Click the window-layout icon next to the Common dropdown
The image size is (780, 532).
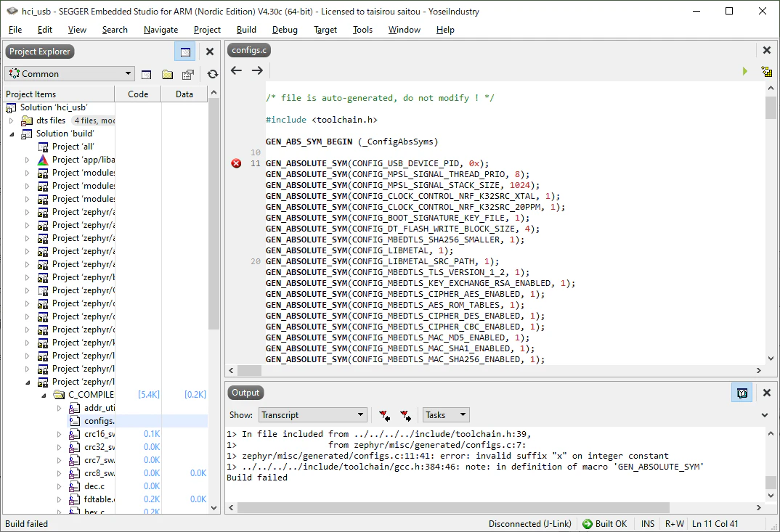[x=146, y=74]
